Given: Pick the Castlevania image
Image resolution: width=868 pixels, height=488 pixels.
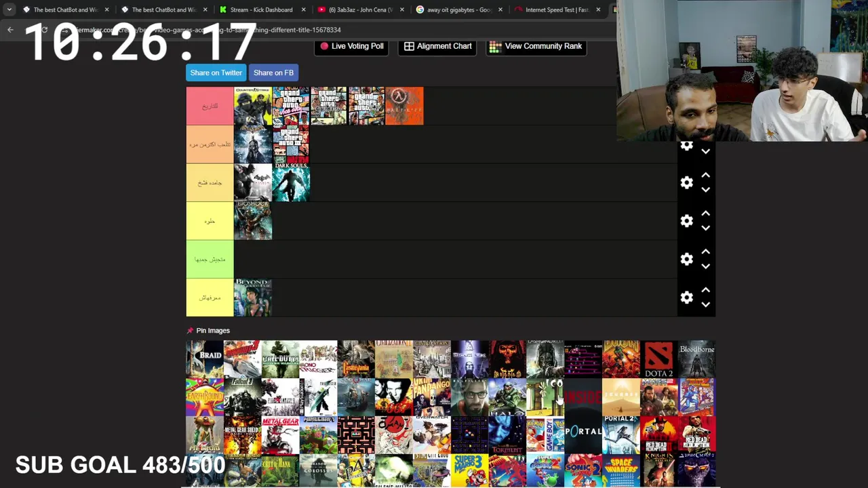Looking at the screenshot, I should coord(356,359).
